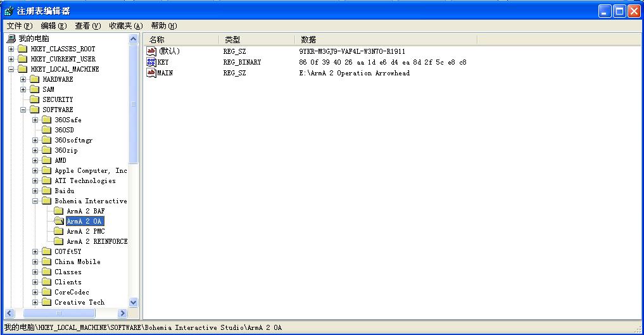The width and height of the screenshot is (644, 335).
Task: Click the SECURITY folder icon
Action: point(35,99)
